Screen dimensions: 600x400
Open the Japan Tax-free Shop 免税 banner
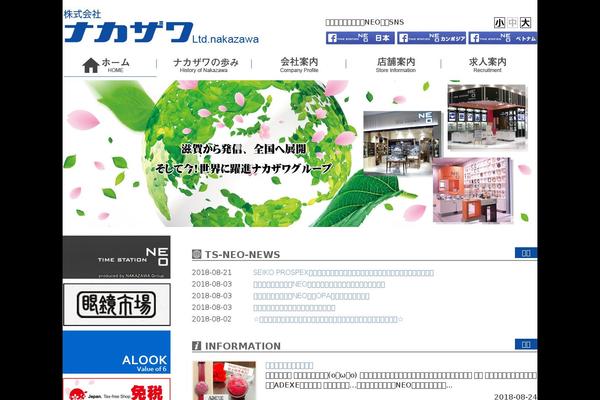(117, 389)
